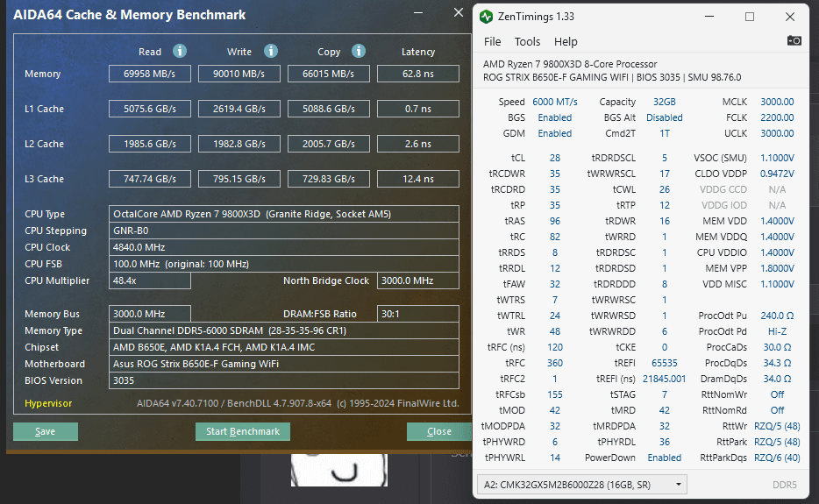Screen dimensions: 819x504
Task: Click the L2 Cache latency 2.6 ns
Action: [x=418, y=144]
